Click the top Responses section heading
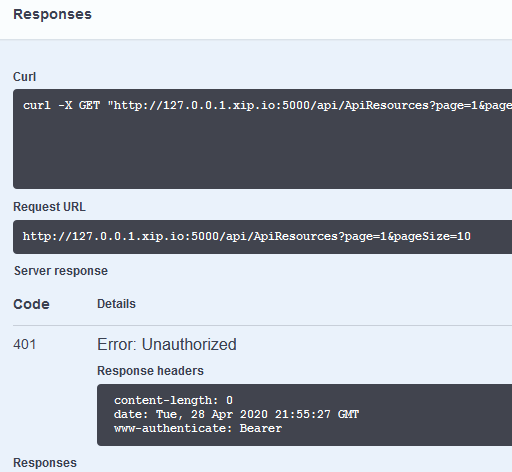Screen dimensions: 512x472 click(52, 14)
